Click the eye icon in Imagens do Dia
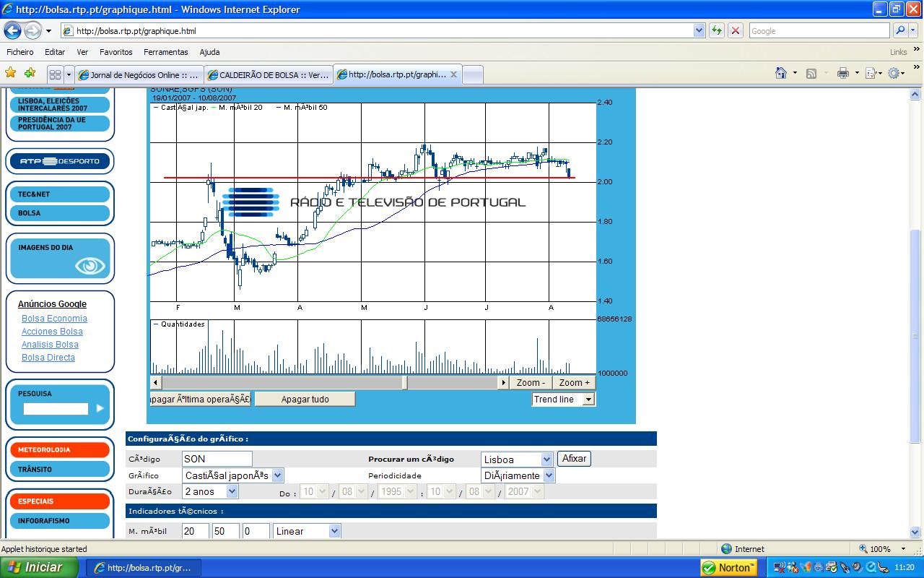This screenshot has width=924, height=578. 90,266
